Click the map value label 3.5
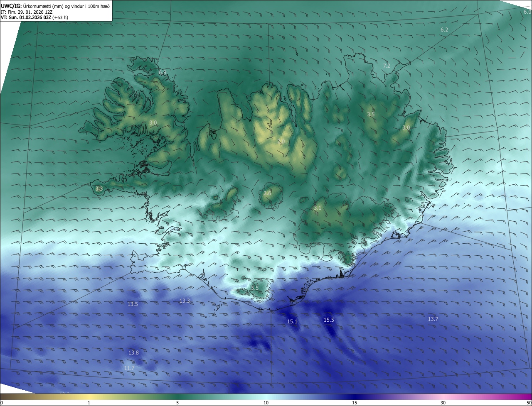This screenshot has height=406, width=532. (371, 114)
